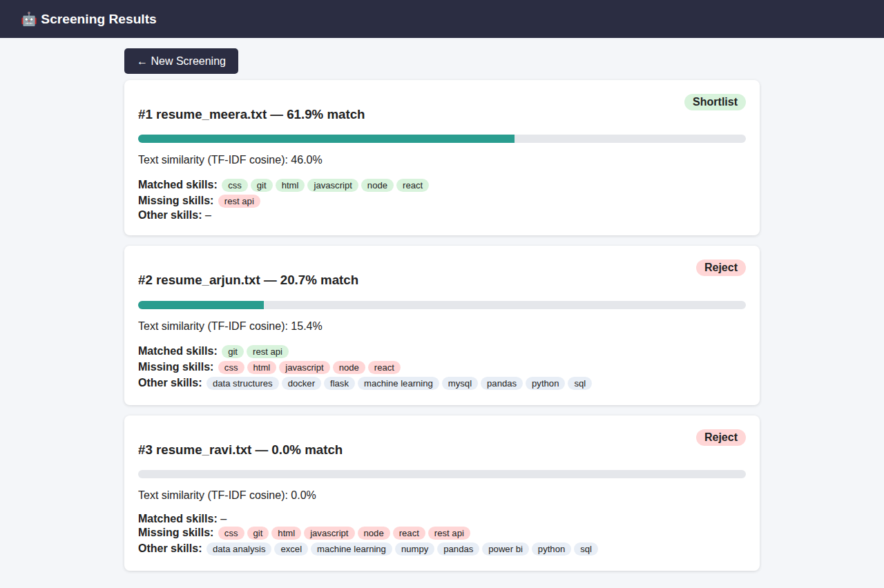Image resolution: width=884 pixels, height=588 pixels.
Task: Click the "python" skill for resume_arjun
Action: point(545,383)
